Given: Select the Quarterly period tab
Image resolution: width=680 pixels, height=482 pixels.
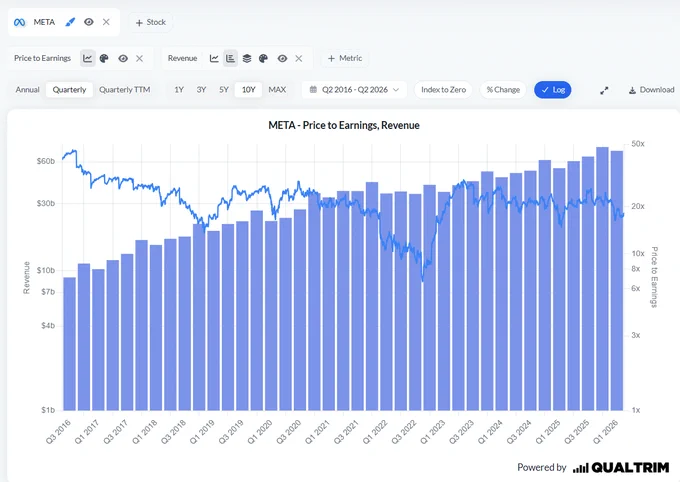Looking at the screenshot, I should [69, 90].
